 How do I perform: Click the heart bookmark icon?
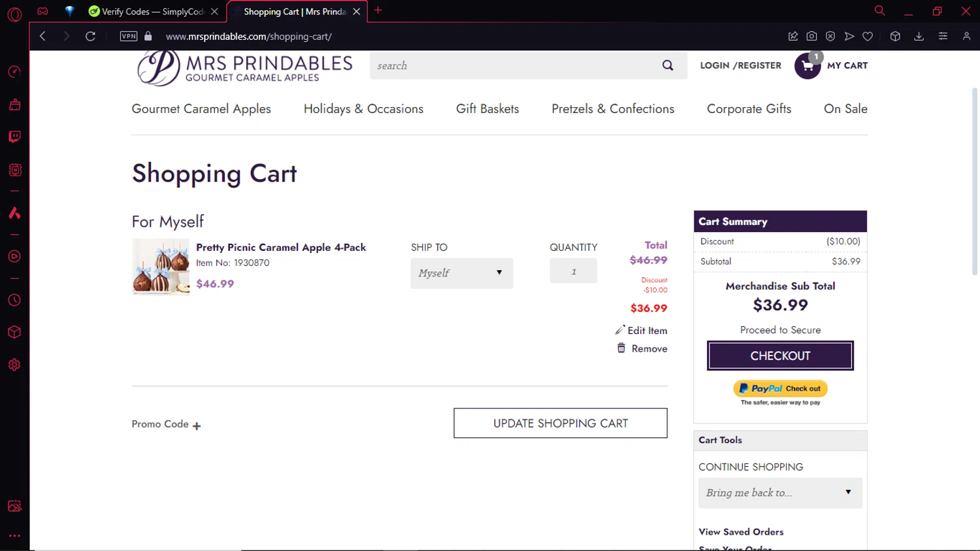868,37
